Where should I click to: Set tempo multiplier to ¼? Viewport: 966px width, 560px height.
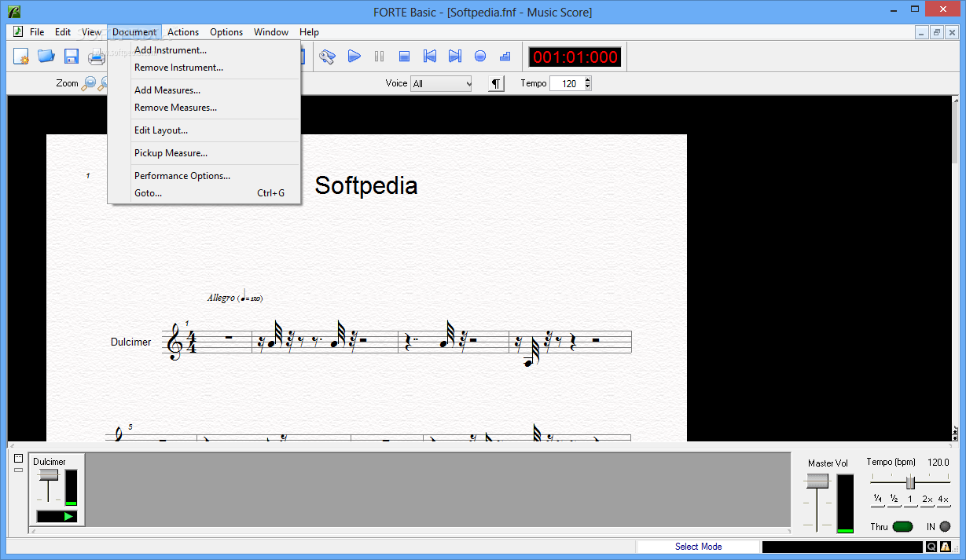click(877, 500)
